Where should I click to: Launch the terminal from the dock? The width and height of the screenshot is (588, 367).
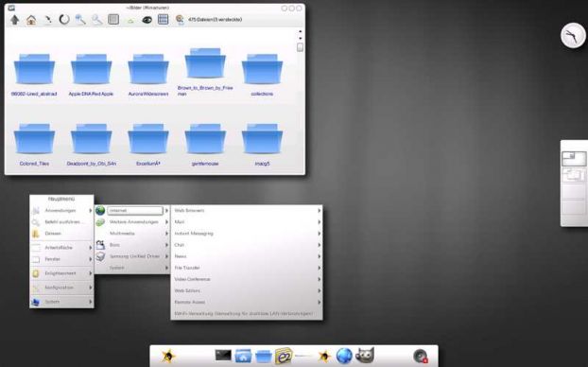click(223, 355)
